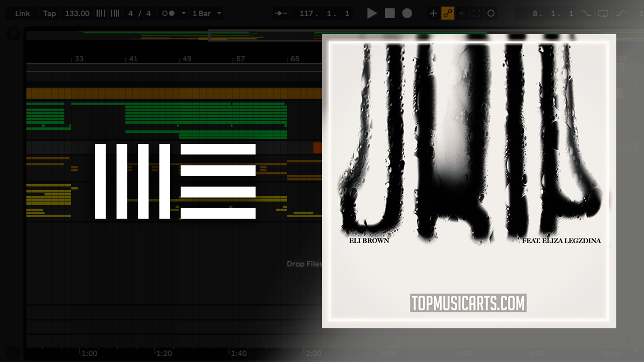This screenshot has height=362, width=644.
Task: Toggle the orange Automation Arm button
Action: 447,14
